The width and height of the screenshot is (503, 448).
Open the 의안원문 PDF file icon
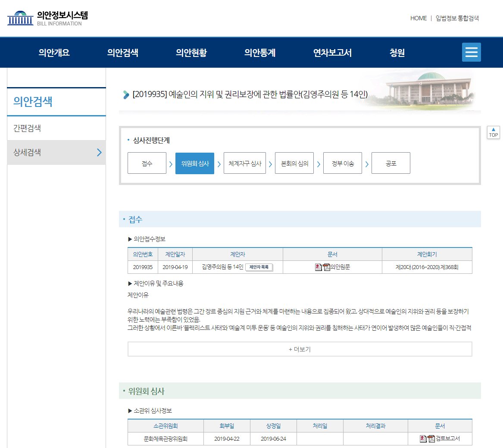tap(326, 267)
